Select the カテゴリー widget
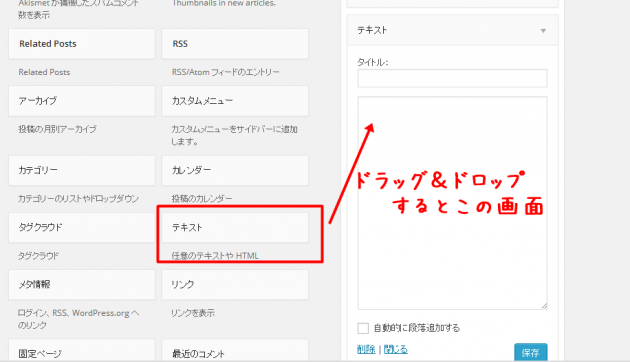The width and height of the screenshot is (630, 362). [x=82, y=170]
